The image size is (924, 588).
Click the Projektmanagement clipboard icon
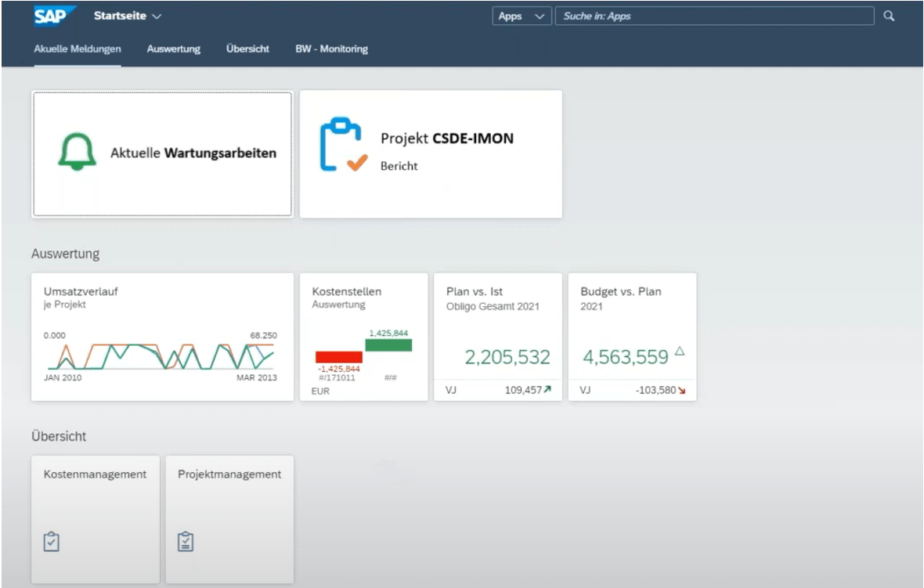tap(186, 542)
